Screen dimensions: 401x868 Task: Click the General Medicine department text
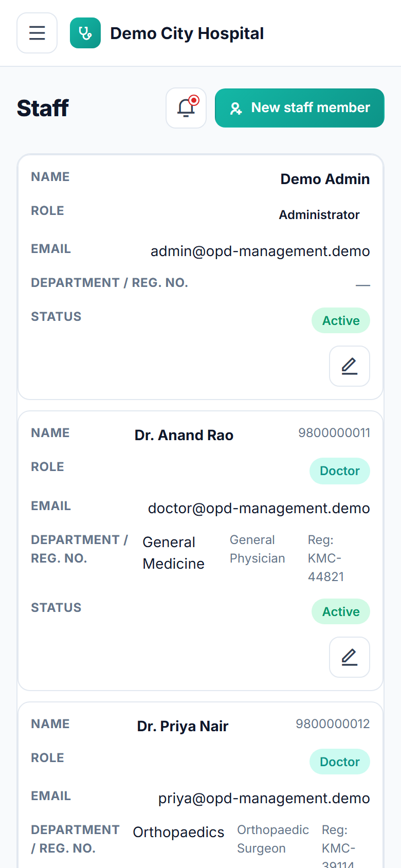[x=174, y=553]
